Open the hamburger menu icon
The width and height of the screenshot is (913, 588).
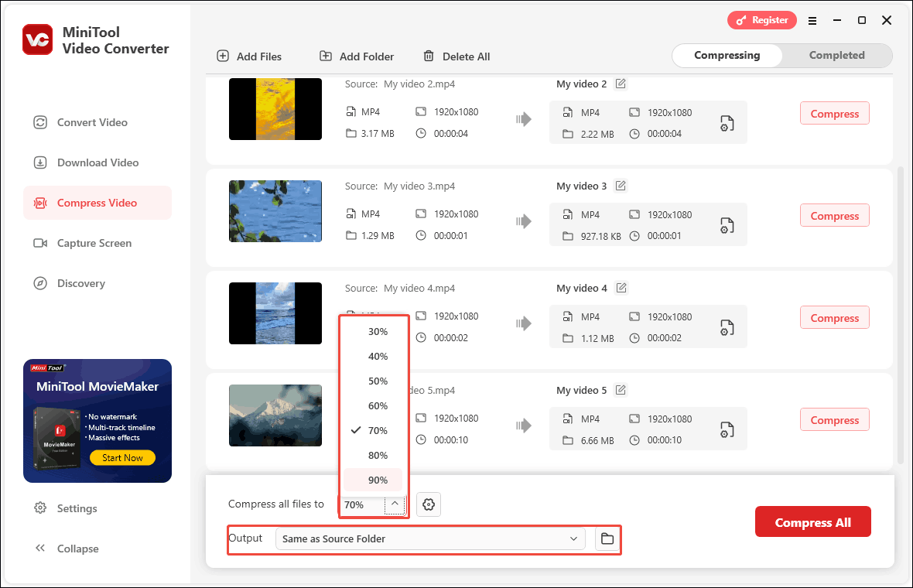pos(812,20)
